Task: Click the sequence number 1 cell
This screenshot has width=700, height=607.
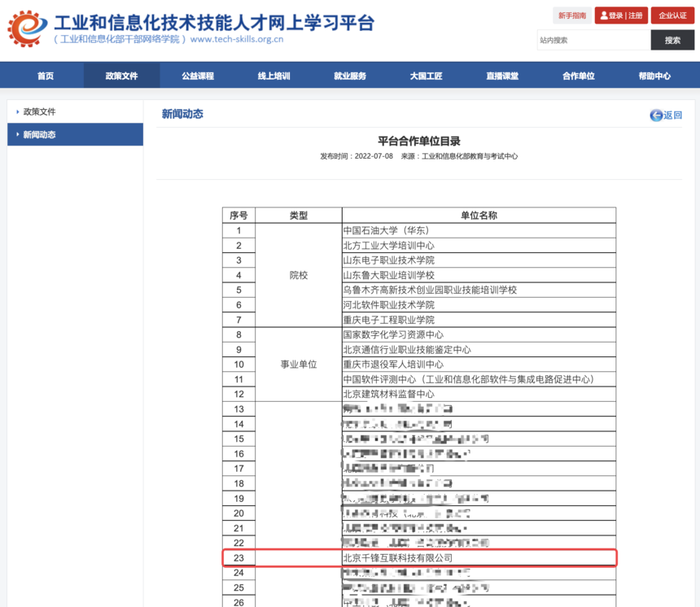Action: 238,231
